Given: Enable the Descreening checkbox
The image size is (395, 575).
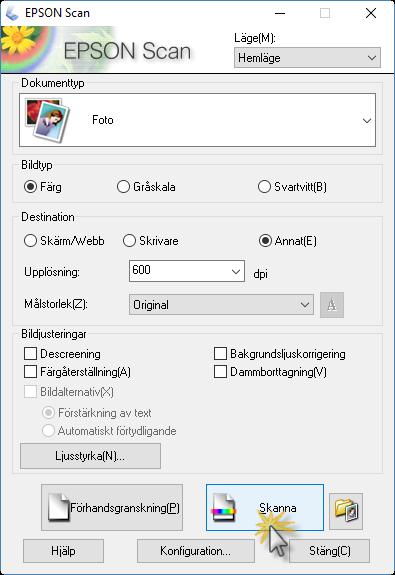Looking at the screenshot, I should click(30, 354).
